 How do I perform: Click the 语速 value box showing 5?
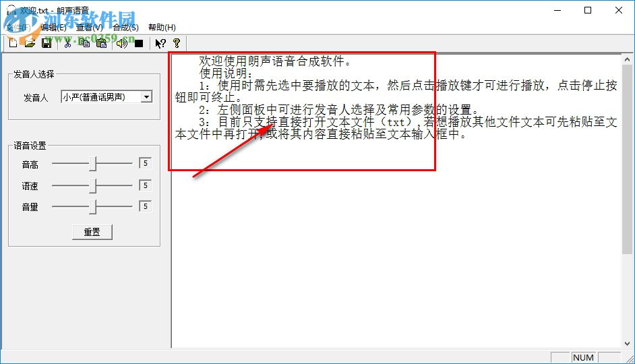coord(145,185)
